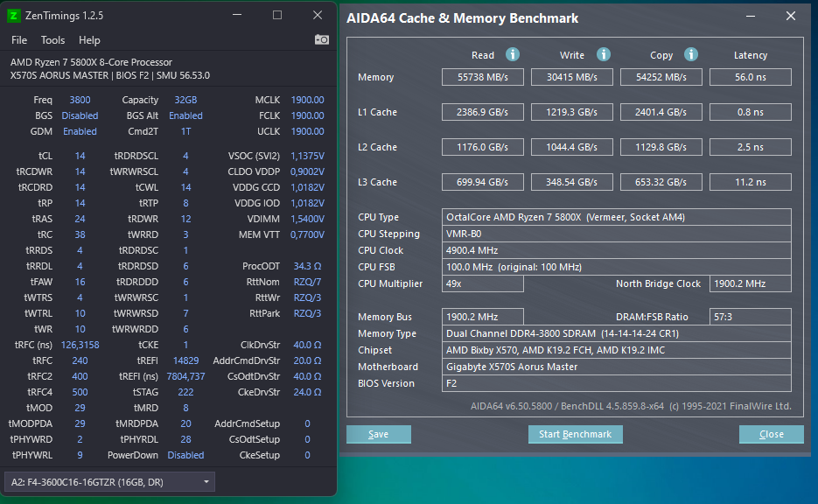The image size is (818, 504).
Task: Minimize the AIDA64 benchmark window
Action: [x=750, y=17]
